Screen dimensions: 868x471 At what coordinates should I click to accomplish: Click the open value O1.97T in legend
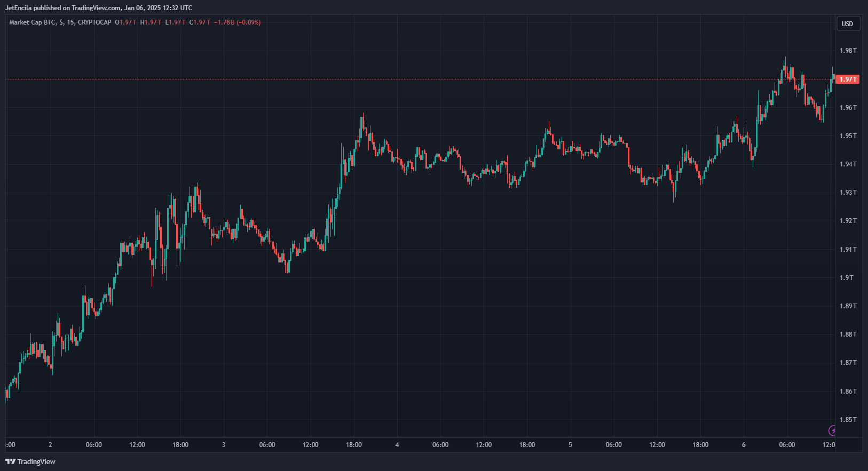pyautogui.click(x=125, y=22)
